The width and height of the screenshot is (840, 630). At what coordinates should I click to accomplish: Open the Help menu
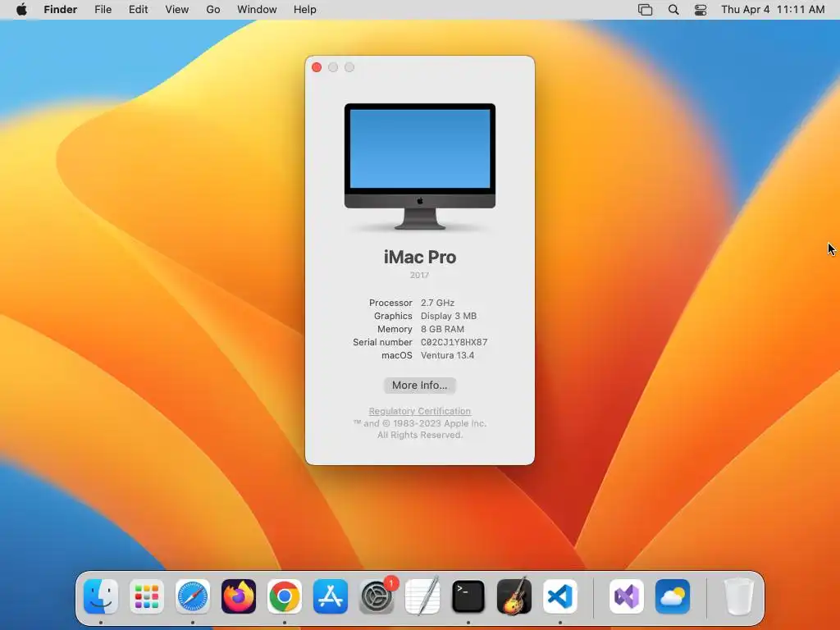tap(305, 10)
